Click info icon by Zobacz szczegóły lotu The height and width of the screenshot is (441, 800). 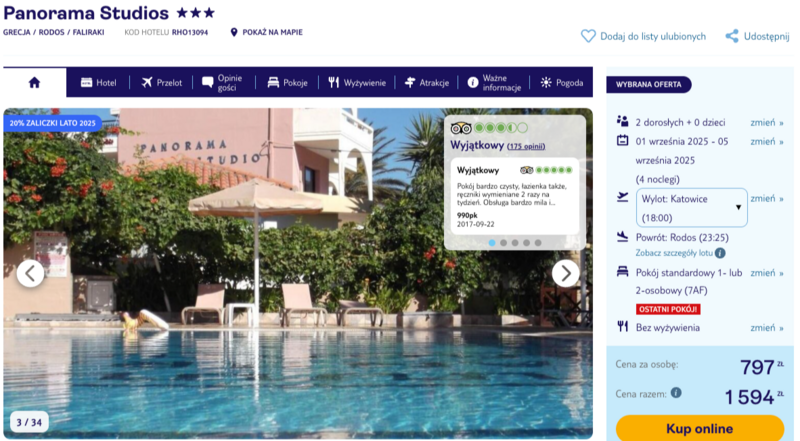click(720, 253)
